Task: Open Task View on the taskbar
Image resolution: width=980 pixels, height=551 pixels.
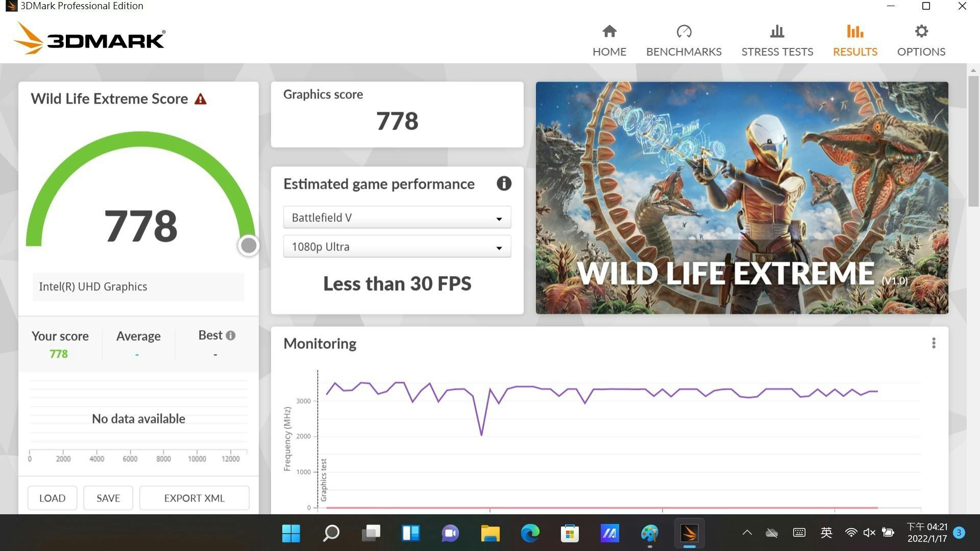Action: tap(371, 533)
